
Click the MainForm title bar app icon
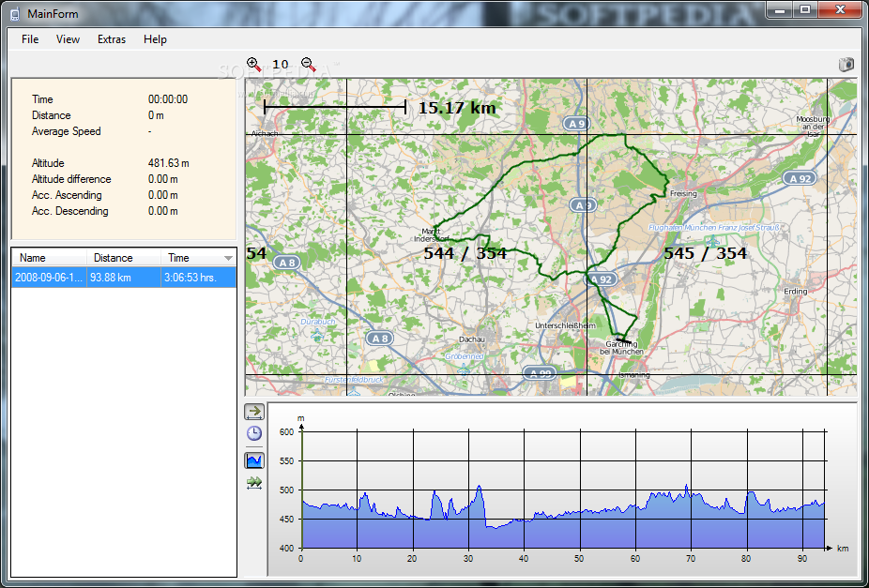click(x=16, y=14)
